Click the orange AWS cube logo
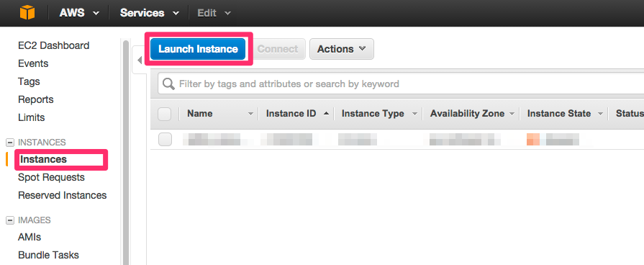 tap(27, 13)
